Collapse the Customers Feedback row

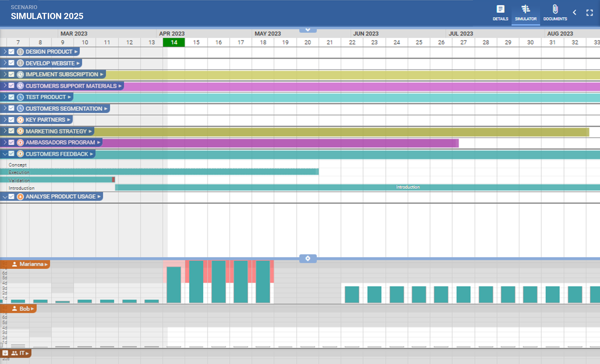point(5,154)
